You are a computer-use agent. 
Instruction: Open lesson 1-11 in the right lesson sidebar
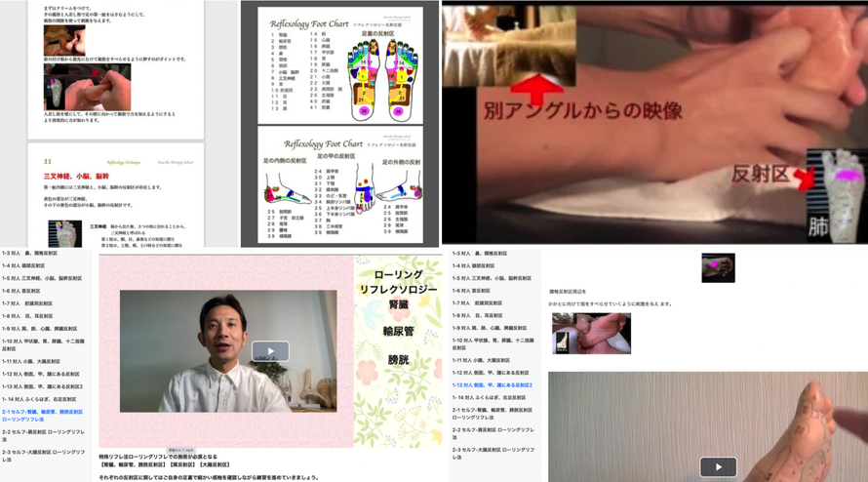pos(481,360)
